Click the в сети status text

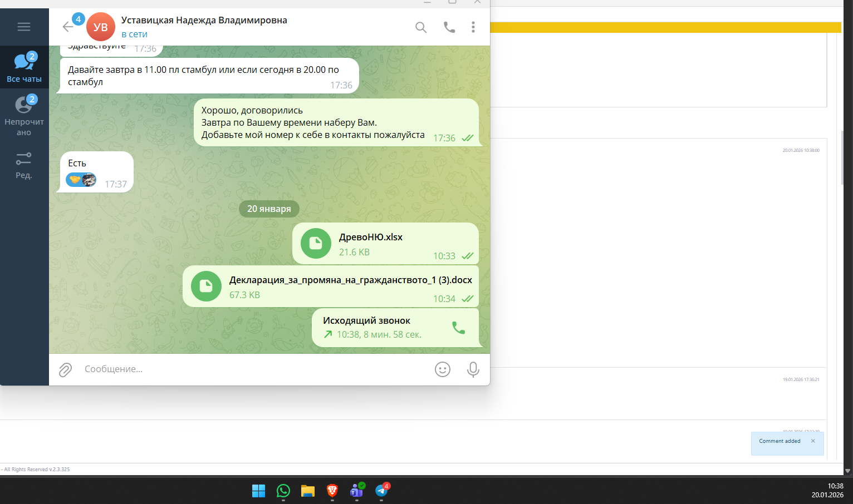(x=134, y=34)
